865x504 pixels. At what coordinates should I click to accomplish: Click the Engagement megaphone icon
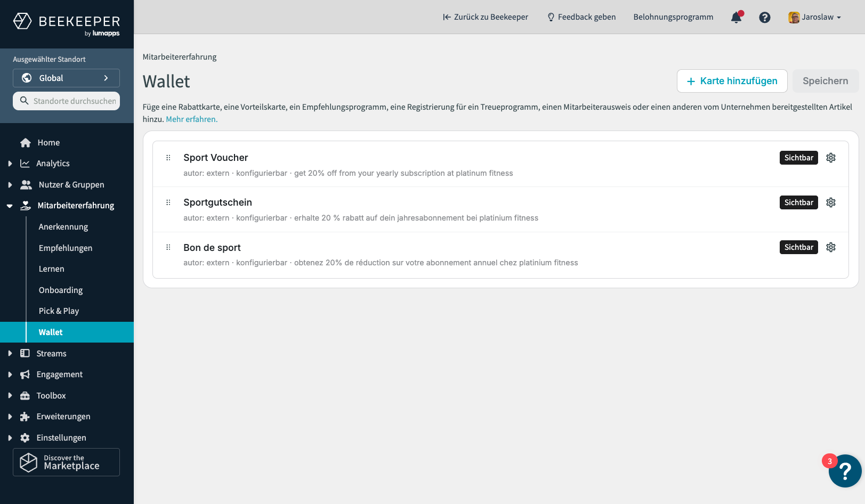25,375
